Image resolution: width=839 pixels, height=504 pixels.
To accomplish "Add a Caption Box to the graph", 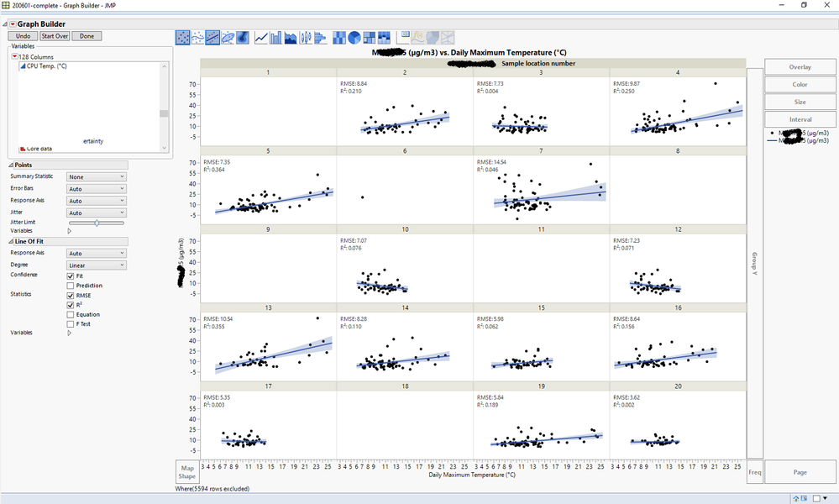I will 401,36.
